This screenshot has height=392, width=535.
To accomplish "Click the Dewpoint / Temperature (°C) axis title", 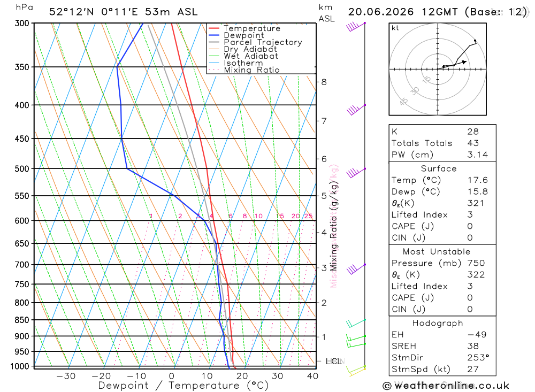I will coord(183,386).
